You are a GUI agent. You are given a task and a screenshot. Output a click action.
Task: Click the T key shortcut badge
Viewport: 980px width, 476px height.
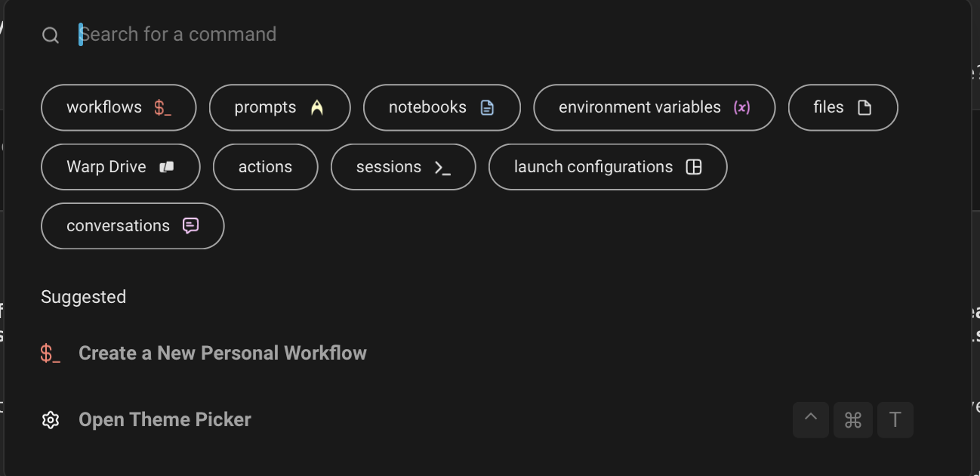pyautogui.click(x=895, y=419)
